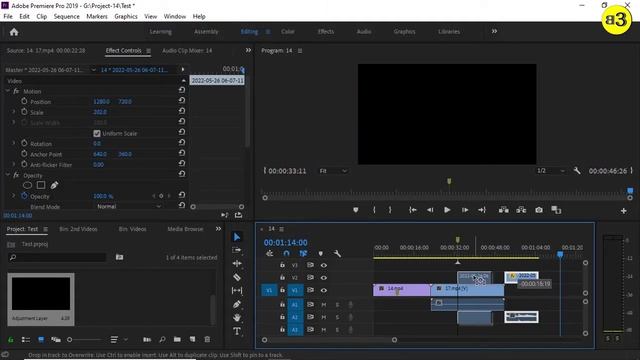The image size is (640, 360).
Task: Open playback resolution 1/2 dropdown
Action: coord(551,171)
